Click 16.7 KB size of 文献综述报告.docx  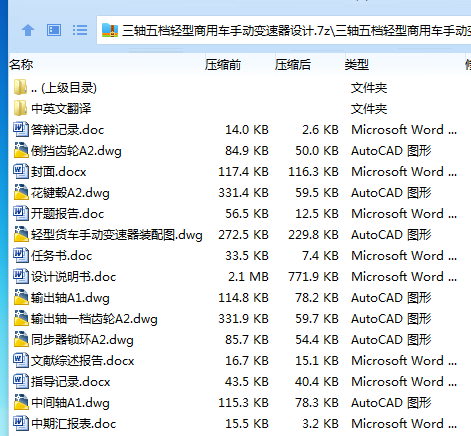(x=247, y=361)
